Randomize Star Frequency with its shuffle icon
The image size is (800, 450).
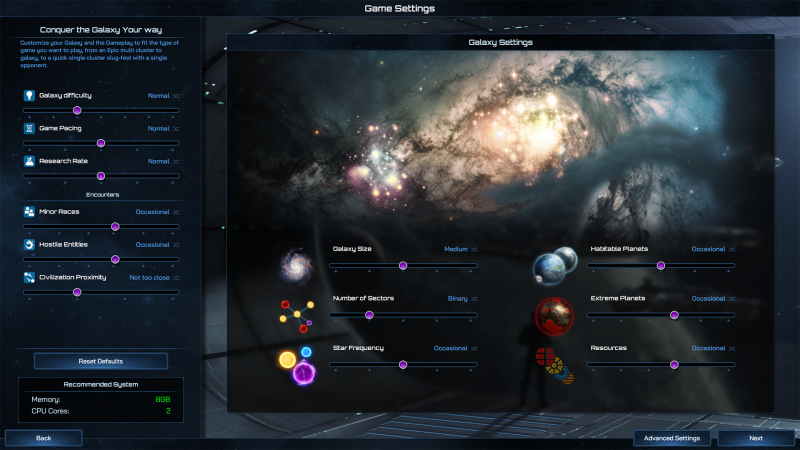point(474,348)
